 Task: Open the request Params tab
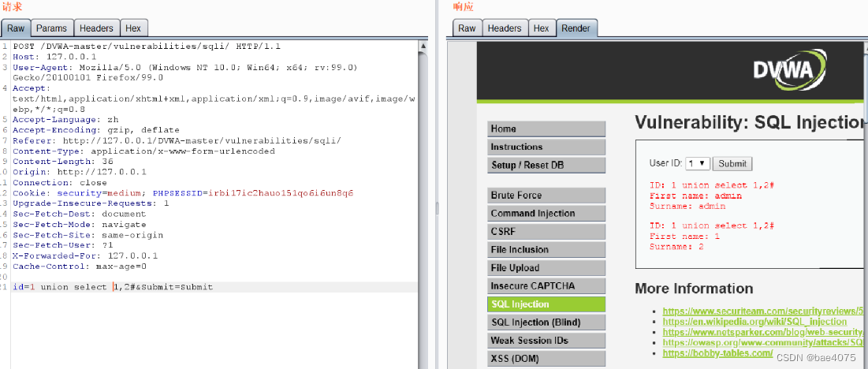pyautogui.click(x=51, y=28)
